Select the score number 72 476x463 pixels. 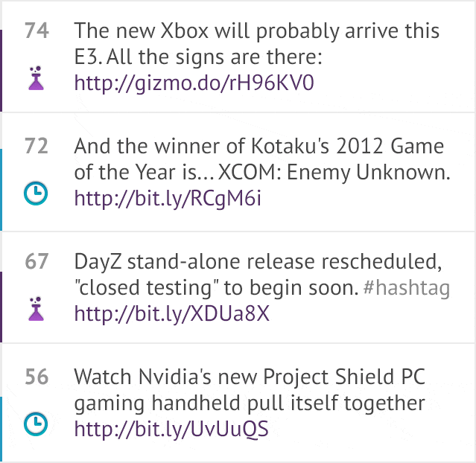tap(37, 146)
